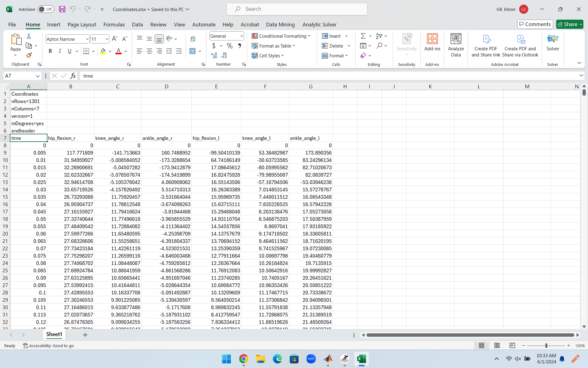This screenshot has height=368, width=588.
Task: Click the Data Mining menu tab
Action: [280, 24]
